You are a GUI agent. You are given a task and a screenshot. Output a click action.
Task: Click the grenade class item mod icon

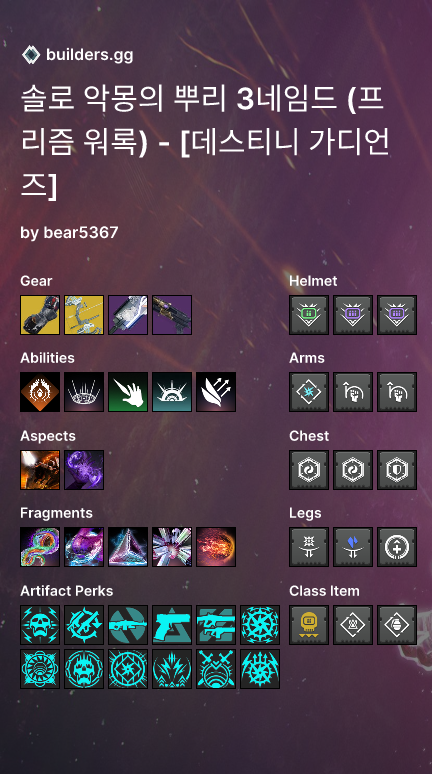pyautogui.click(x=397, y=625)
